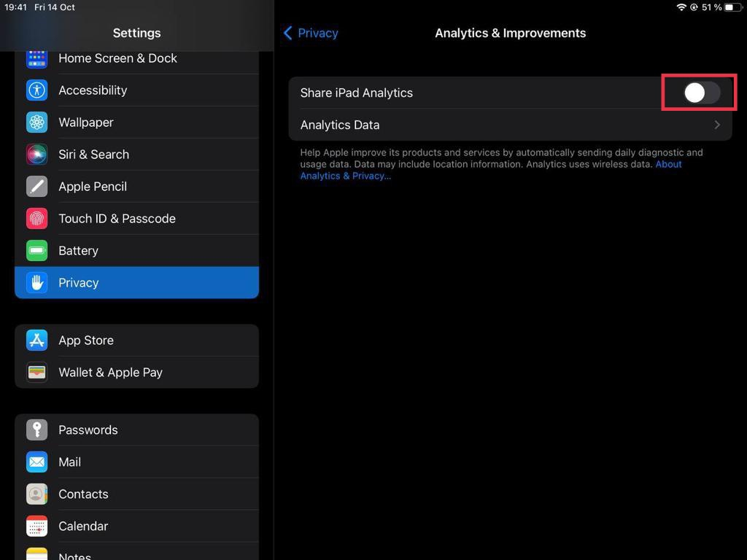
Task: Tap the back chevron next to Privacy
Action: (x=287, y=33)
